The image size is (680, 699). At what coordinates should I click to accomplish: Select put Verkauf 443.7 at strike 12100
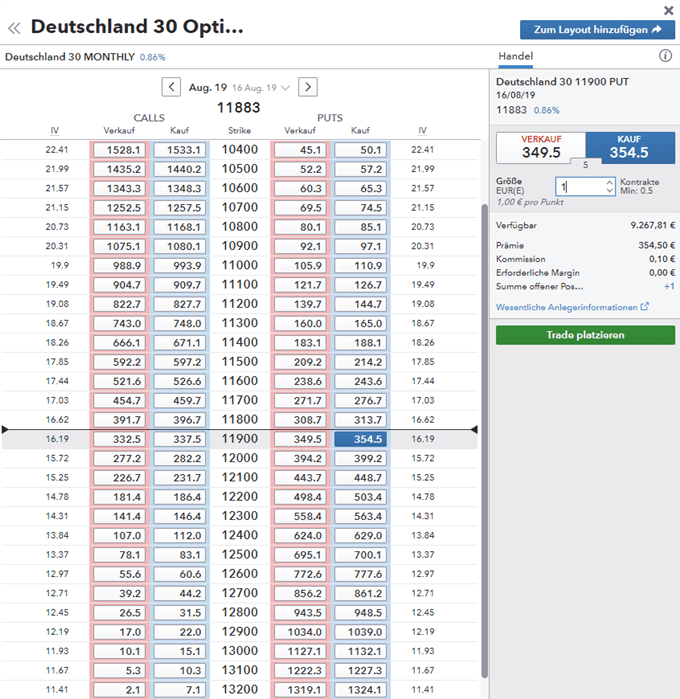coord(300,477)
